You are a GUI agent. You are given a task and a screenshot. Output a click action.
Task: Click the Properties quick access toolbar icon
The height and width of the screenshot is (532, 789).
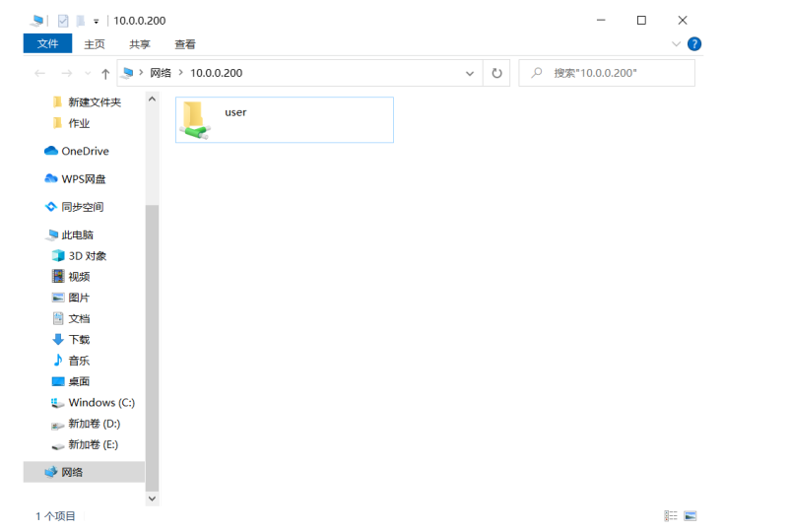pos(63,21)
